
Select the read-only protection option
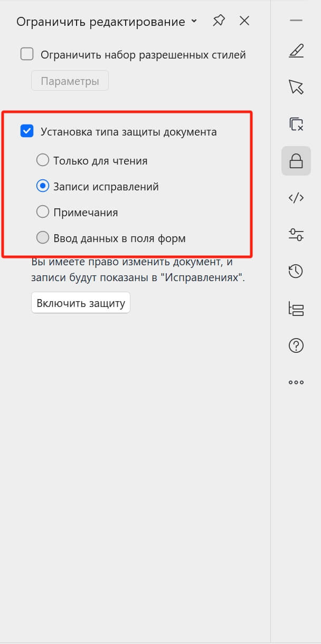(43, 159)
